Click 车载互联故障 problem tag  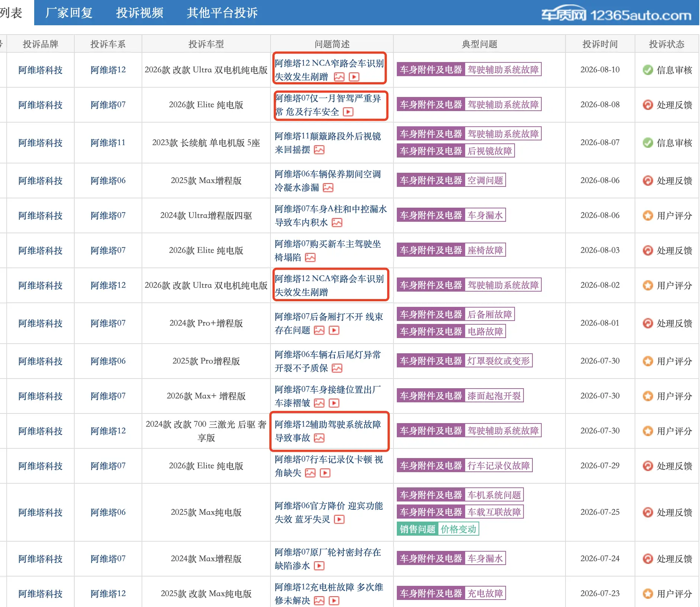(494, 512)
